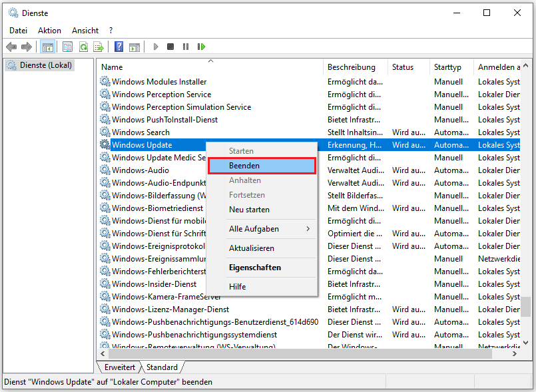Image resolution: width=536 pixels, height=392 pixels.
Task: Click the gear icon beside Windows Search
Action: point(105,132)
